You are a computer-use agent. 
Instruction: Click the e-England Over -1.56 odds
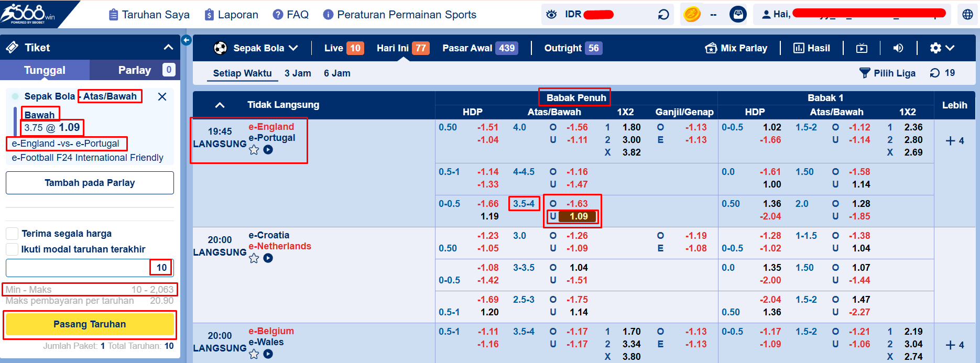click(x=576, y=127)
